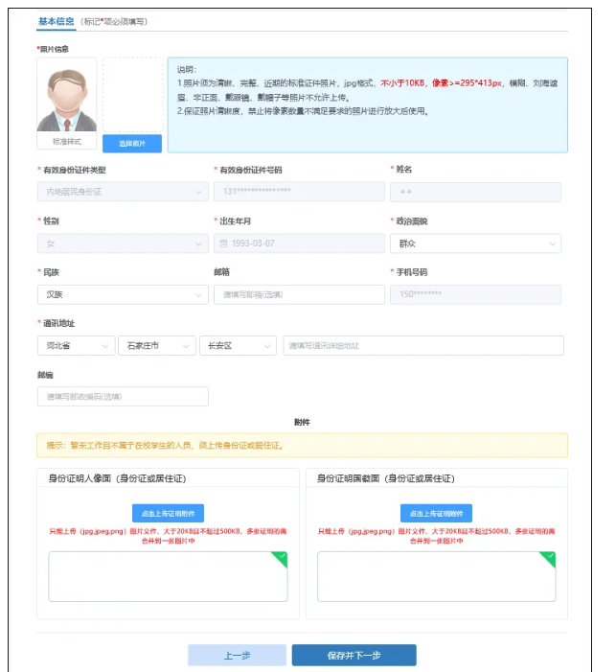
Task: Expand the 性别 dropdown
Action: click(122, 243)
